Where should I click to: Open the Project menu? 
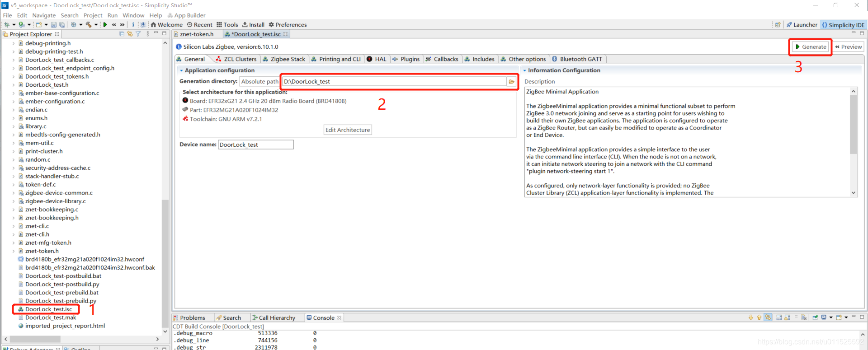click(93, 15)
